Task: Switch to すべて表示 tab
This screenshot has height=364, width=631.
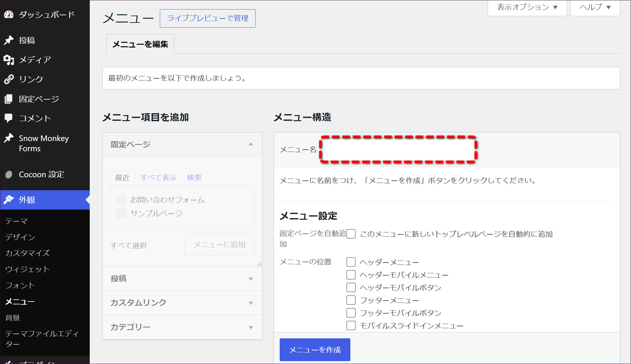Action: point(159,178)
